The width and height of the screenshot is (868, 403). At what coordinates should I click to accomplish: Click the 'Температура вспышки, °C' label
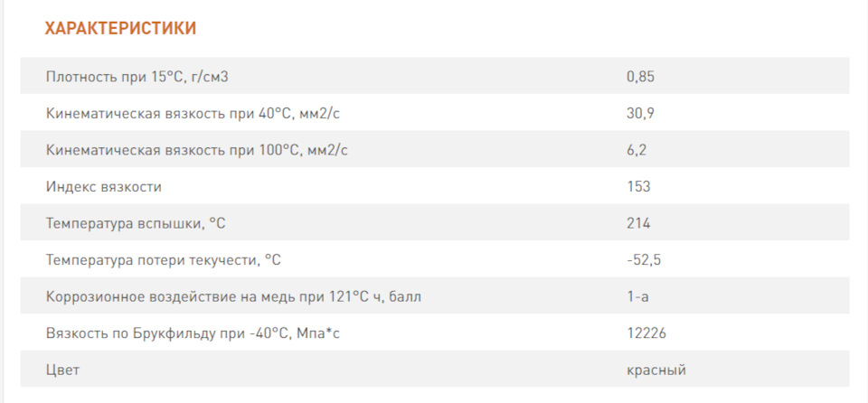pos(137,223)
